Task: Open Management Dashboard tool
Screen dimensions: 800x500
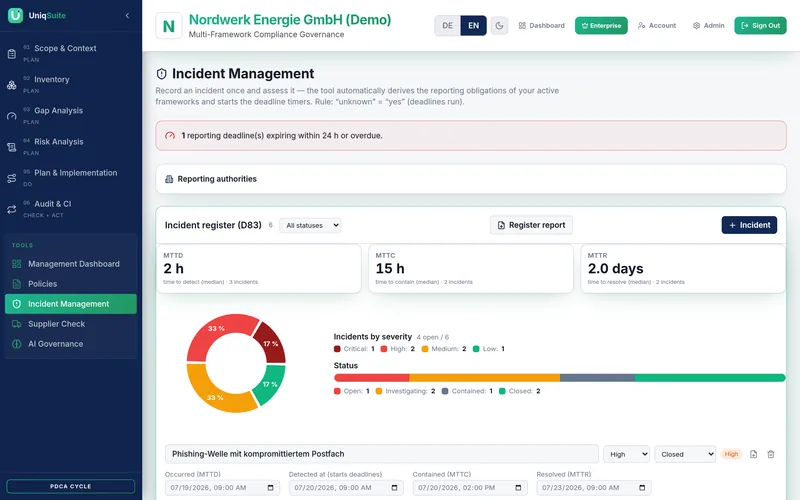Action: (71, 264)
